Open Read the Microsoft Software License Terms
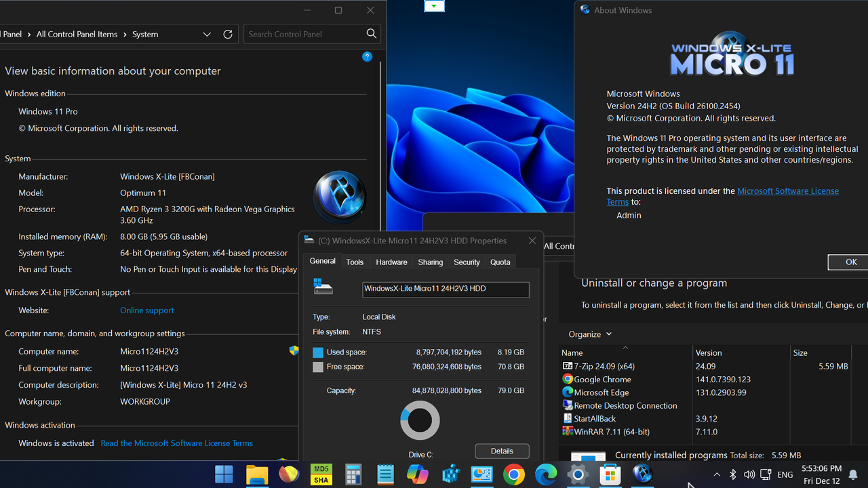The image size is (868, 488). click(x=176, y=443)
